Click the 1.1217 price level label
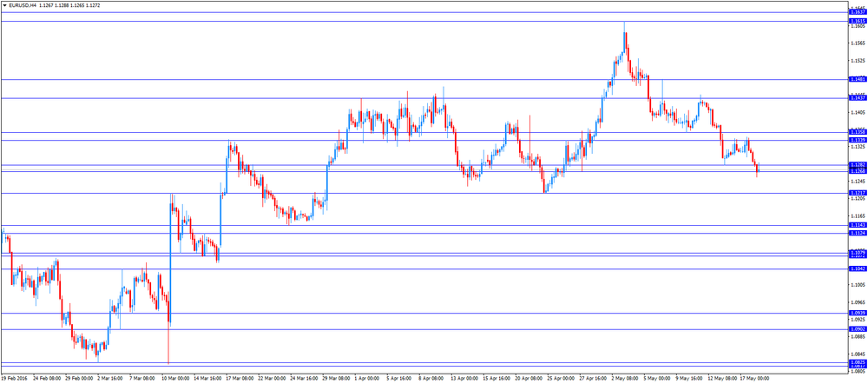The height and width of the screenshot is (384, 868). coord(858,193)
